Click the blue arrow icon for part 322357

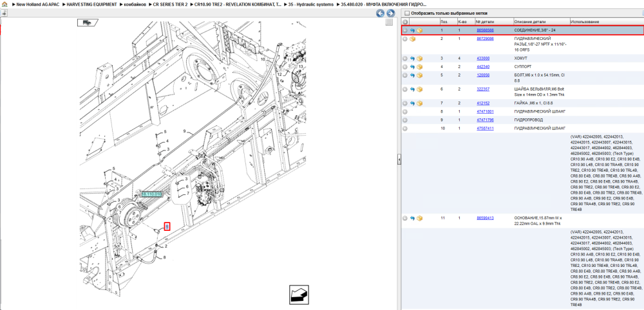click(x=412, y=89)
